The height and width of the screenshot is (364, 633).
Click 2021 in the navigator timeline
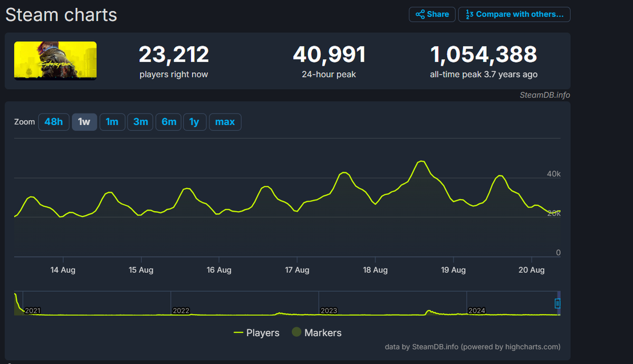[33, 311]
